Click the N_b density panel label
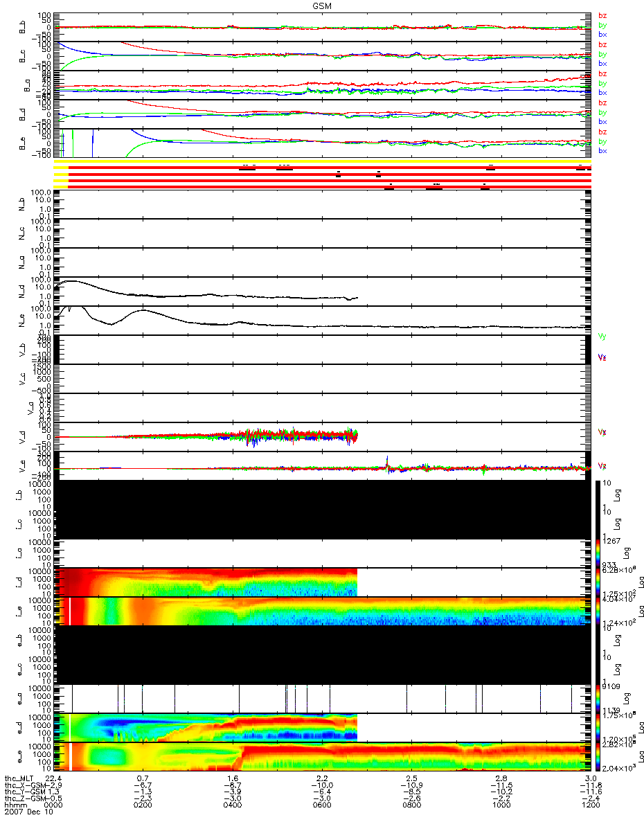The height and width of the screenshot is (831, 644). (22, 204)
